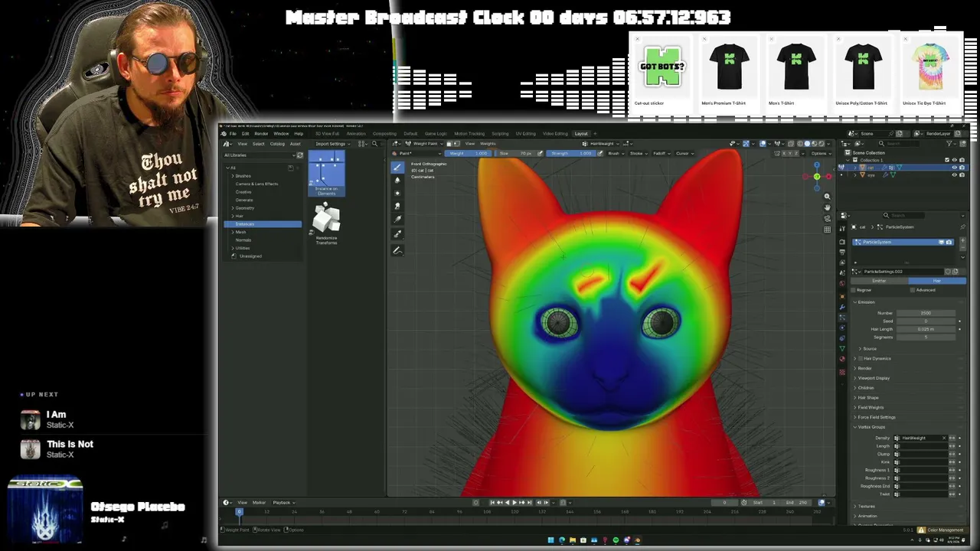
Task: Open the Material properties tab icon
Action: [842, 359]
